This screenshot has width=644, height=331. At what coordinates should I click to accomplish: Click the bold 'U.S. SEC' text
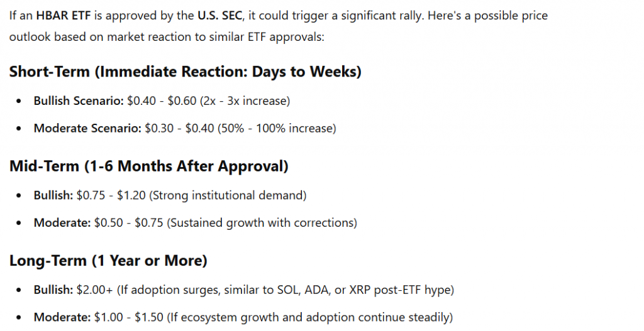coord(219,16)
